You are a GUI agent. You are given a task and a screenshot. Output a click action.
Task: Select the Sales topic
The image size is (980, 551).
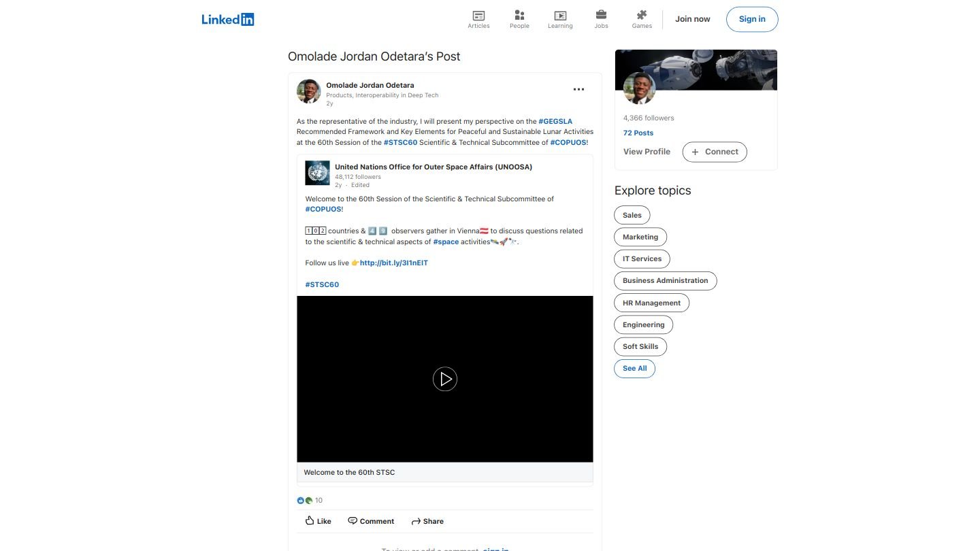point(632,215)
